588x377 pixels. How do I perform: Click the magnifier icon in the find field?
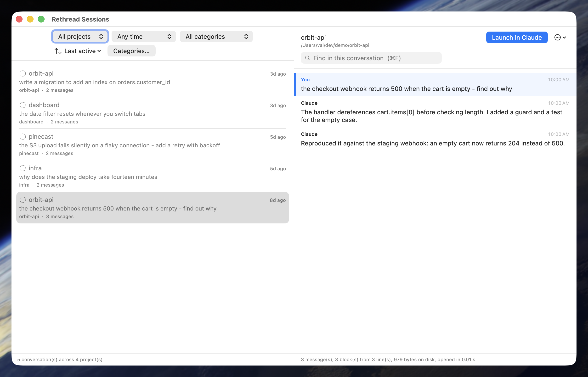[x=307, y=58]
